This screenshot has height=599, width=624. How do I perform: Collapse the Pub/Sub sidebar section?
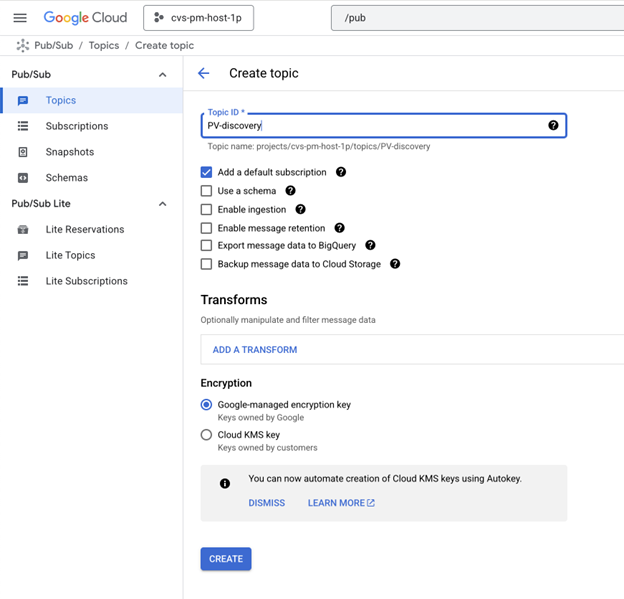163,75
